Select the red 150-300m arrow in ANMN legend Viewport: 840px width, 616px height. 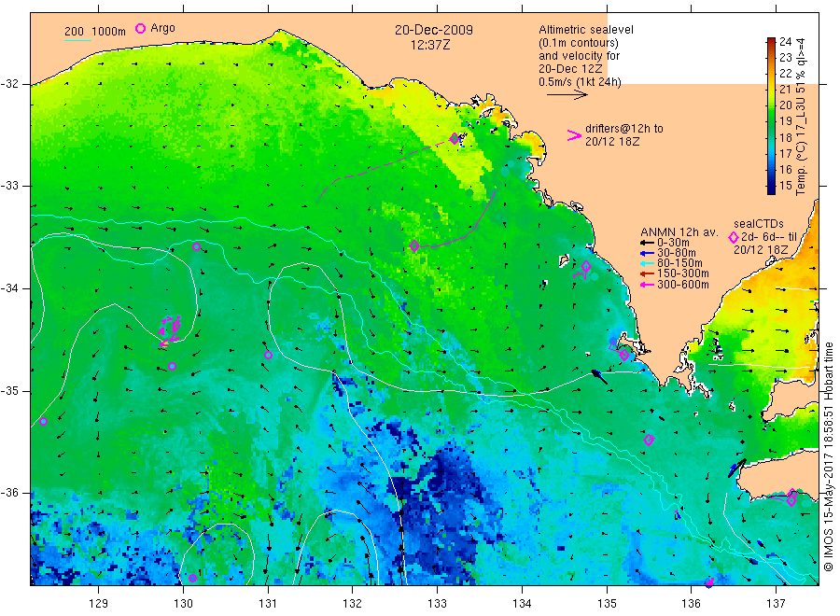pyautogui.click(x=647, y=273)
